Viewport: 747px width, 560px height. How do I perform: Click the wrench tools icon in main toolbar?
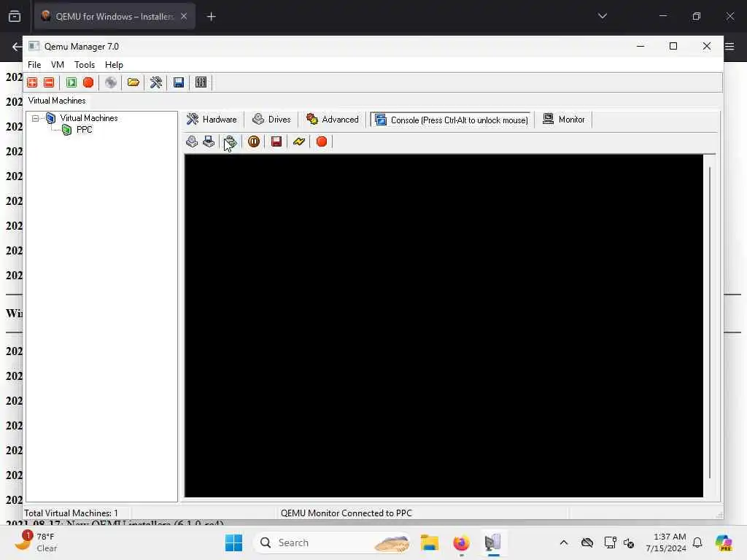pyautogui.click(x=156, y=82)
